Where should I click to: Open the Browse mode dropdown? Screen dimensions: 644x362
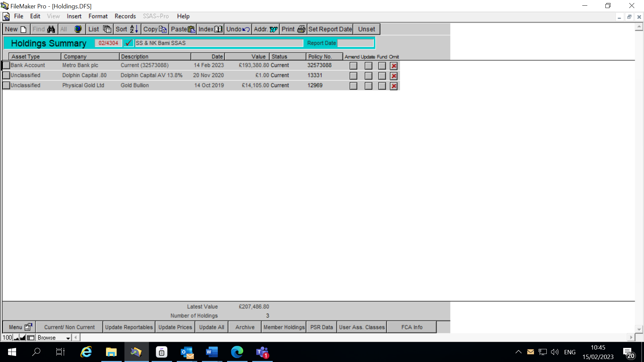pyautogui.click(x=54, y=338)
